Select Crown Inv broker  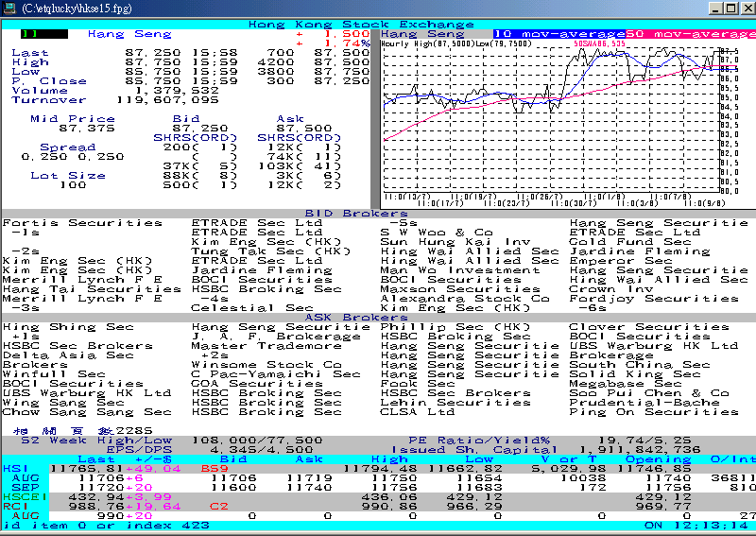(611, 289)
